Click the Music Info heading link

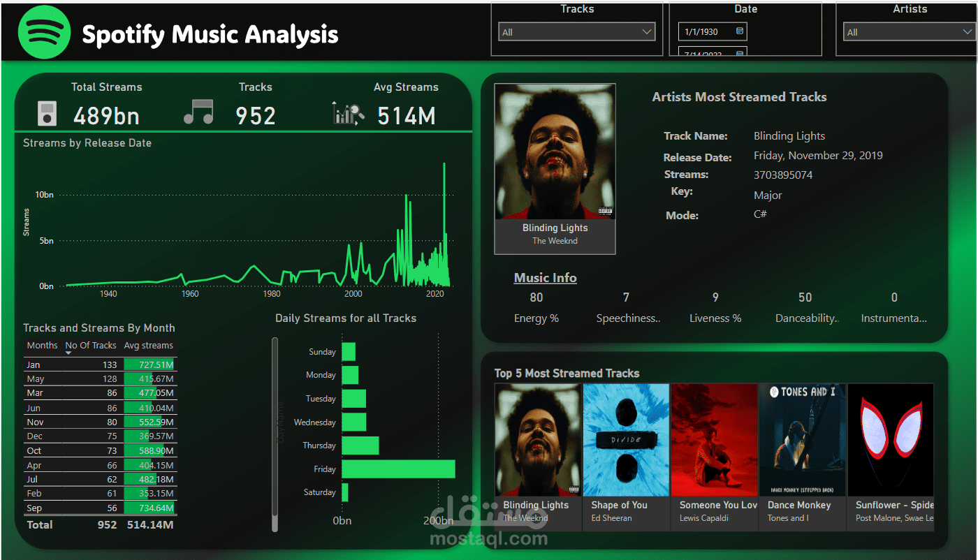[x=546, y=278]
